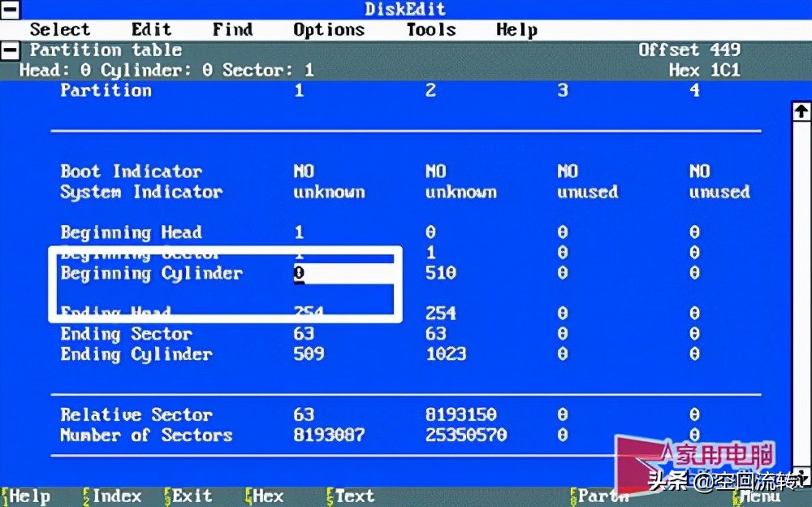Open the Help menu
Image resolution: width=812 pixels, height=507 pixels.
tap(516, 30)
